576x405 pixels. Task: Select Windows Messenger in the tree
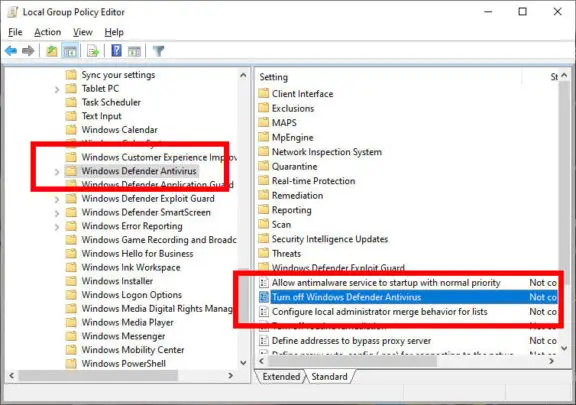(x=115, y=336)
